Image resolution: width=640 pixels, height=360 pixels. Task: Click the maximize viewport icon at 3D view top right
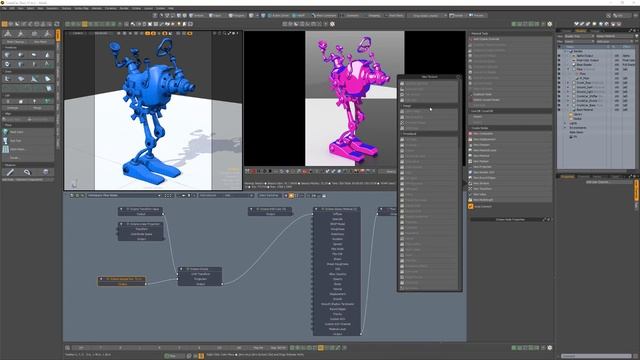pos(229,33)
